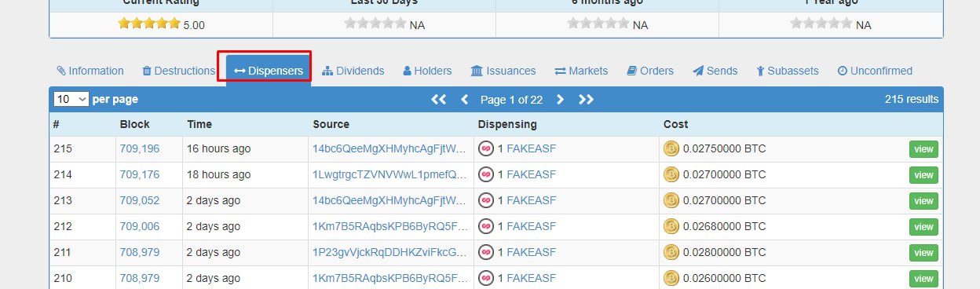This screenshot has height=289, width=980.
Task: Click the Dispensing column header
Action: (507, 124)
